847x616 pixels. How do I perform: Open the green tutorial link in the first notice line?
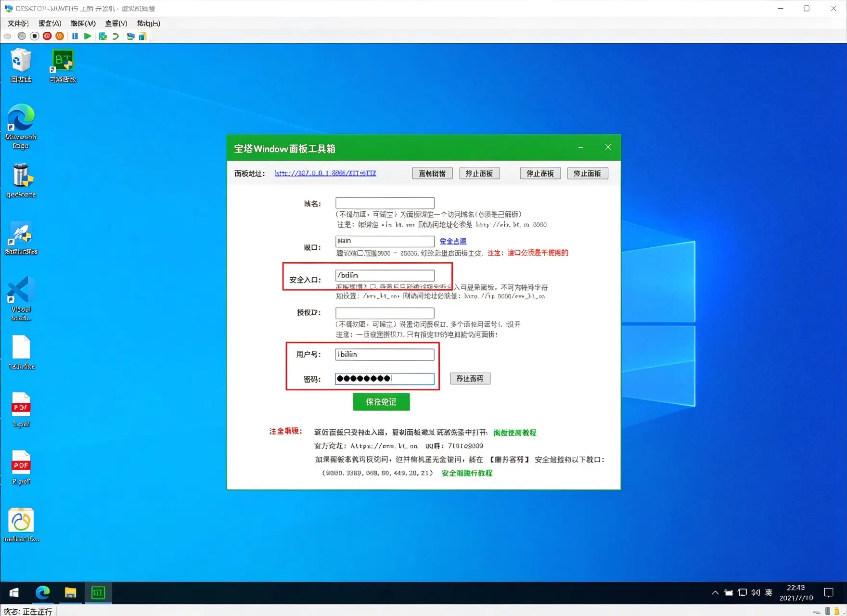click(x=514, y=433)
